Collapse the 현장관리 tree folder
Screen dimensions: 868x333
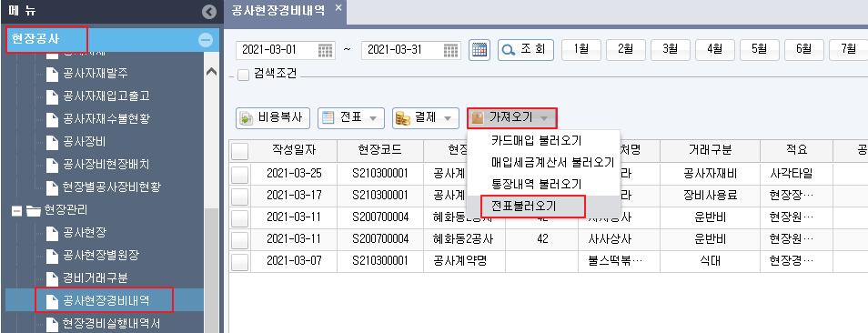pos(15,211)
